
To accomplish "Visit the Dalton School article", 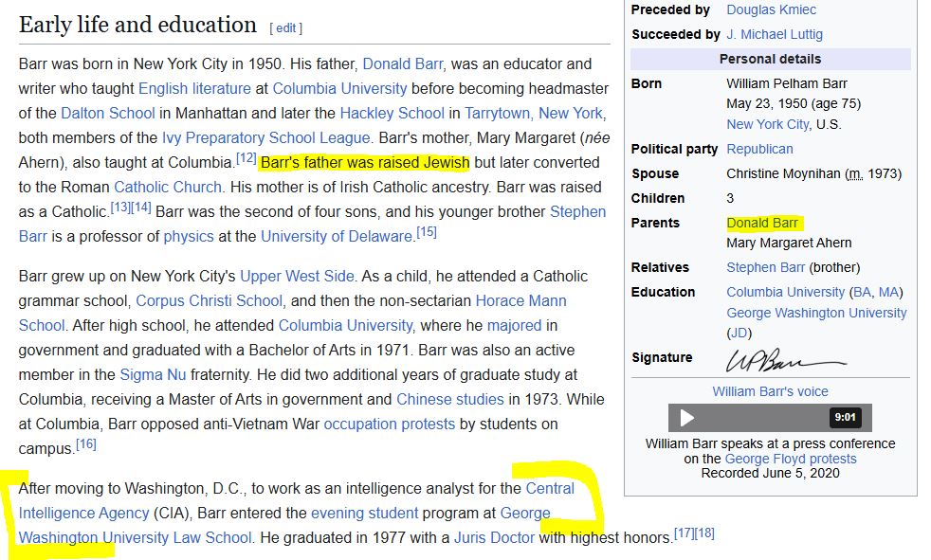I will point(107,113).
